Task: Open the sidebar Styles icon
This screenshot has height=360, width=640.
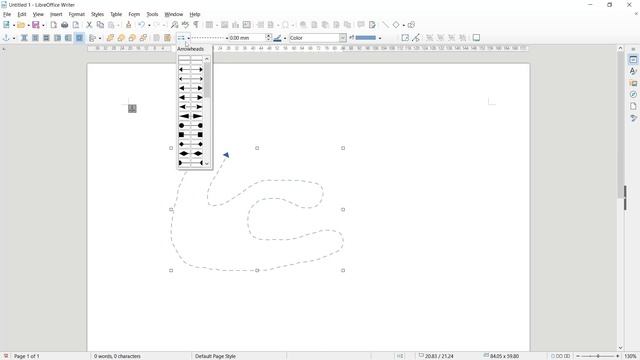Action: click(x=633, y=71)
